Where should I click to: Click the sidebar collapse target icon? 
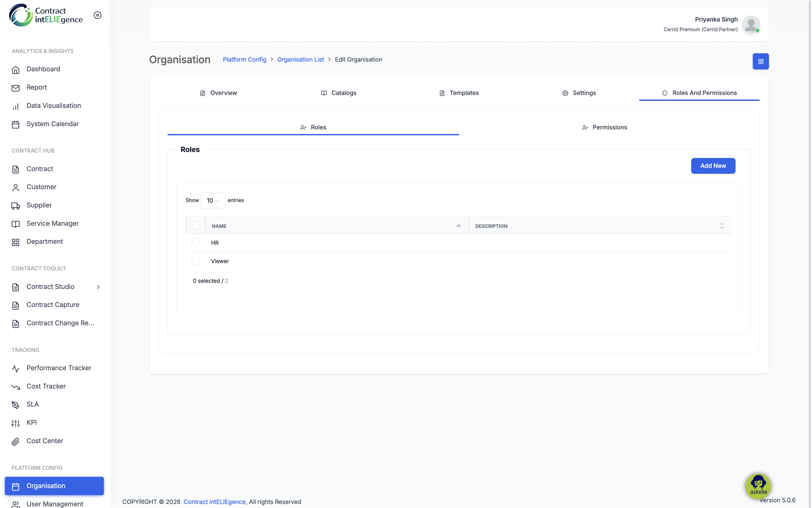tap(97, 15)
